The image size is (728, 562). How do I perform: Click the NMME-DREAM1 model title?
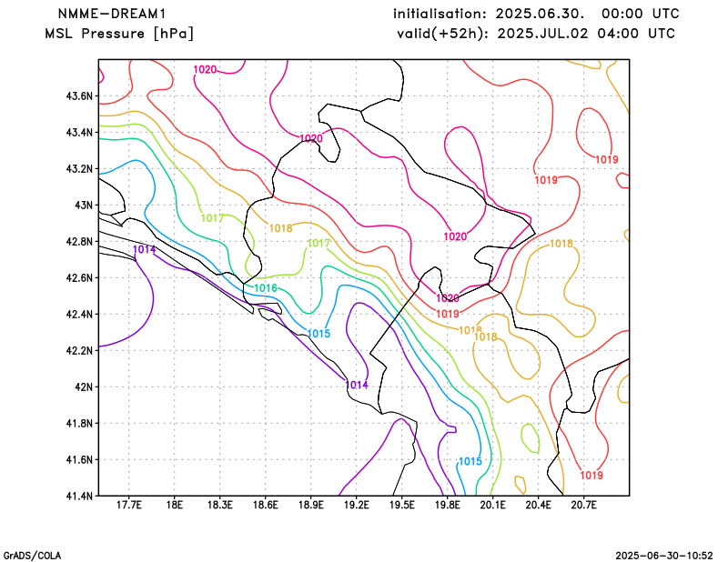(112, 14)
